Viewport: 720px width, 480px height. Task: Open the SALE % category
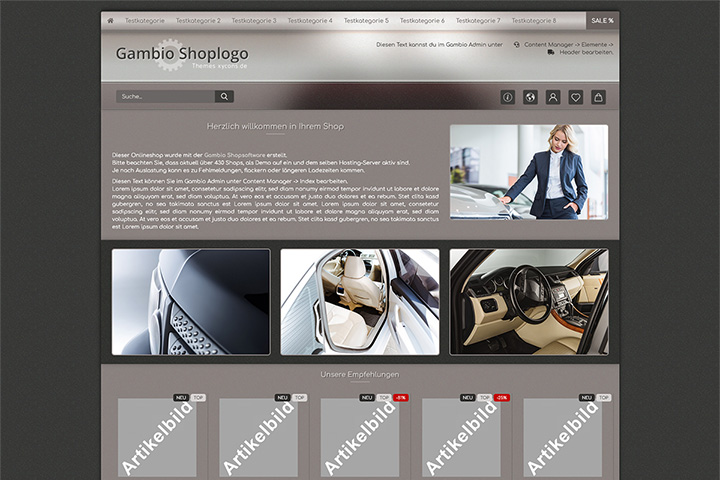pos(602,21)
